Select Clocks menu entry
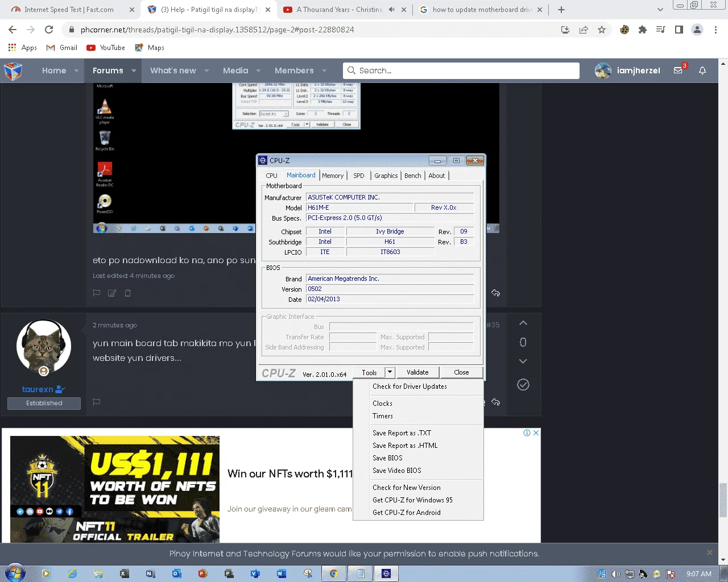728x582 pixels. (x=418, y=404)
